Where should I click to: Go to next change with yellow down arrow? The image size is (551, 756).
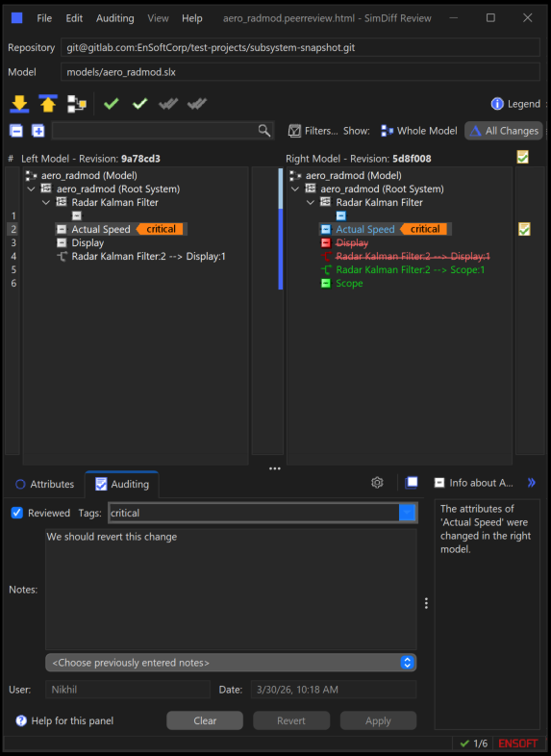click(x=19, y=104)
